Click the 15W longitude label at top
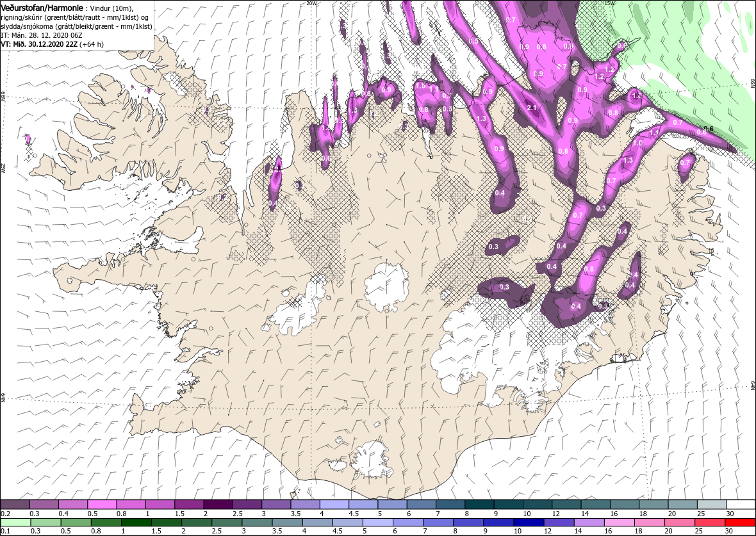 pos(610,3)
